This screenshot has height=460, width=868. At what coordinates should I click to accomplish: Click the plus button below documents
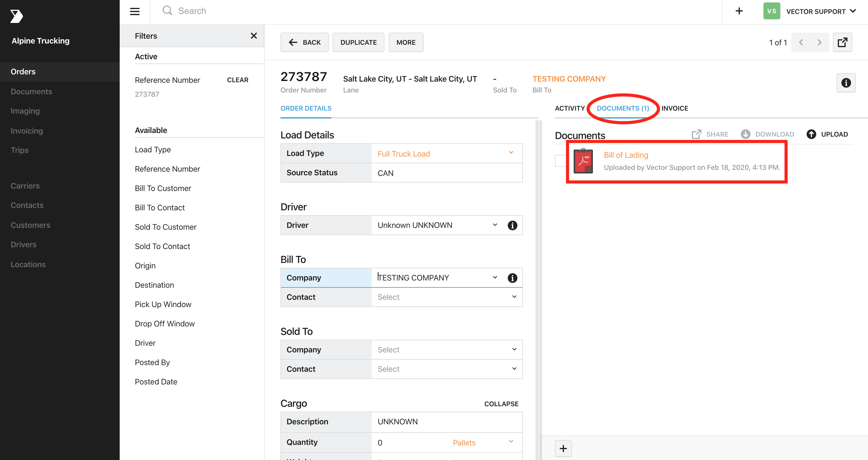pyautogui.click(x=563, y=449)
